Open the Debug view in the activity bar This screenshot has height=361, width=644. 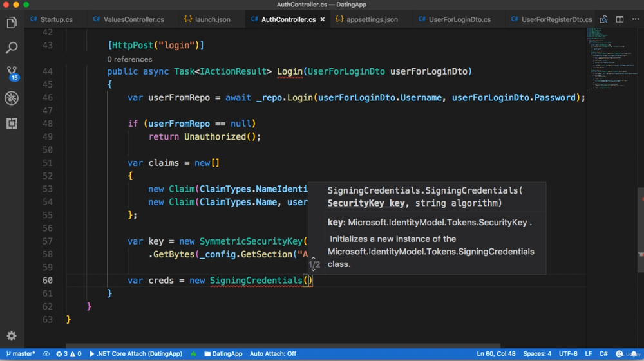click(12, 98)
